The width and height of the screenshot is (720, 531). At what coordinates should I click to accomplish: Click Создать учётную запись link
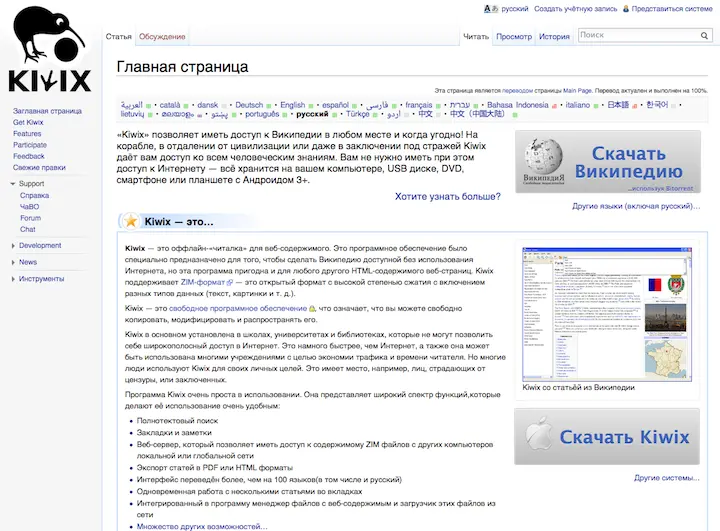pyautogui.click(x=575, y=9)
